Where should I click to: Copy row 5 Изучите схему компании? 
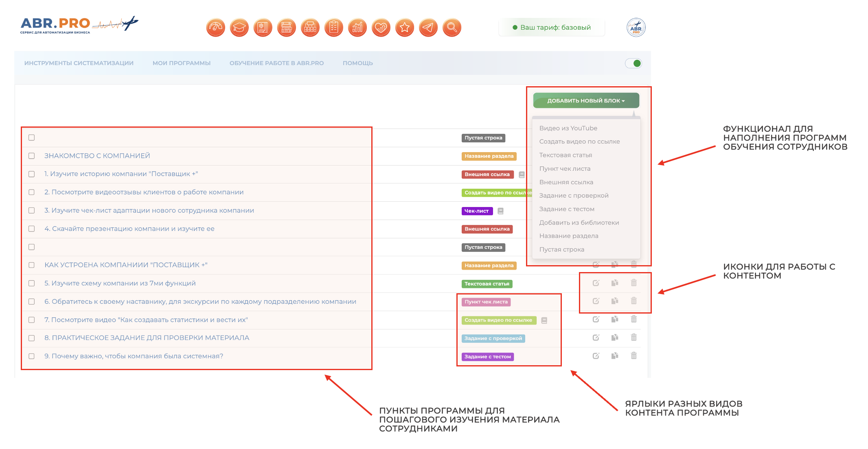point(615,283)
